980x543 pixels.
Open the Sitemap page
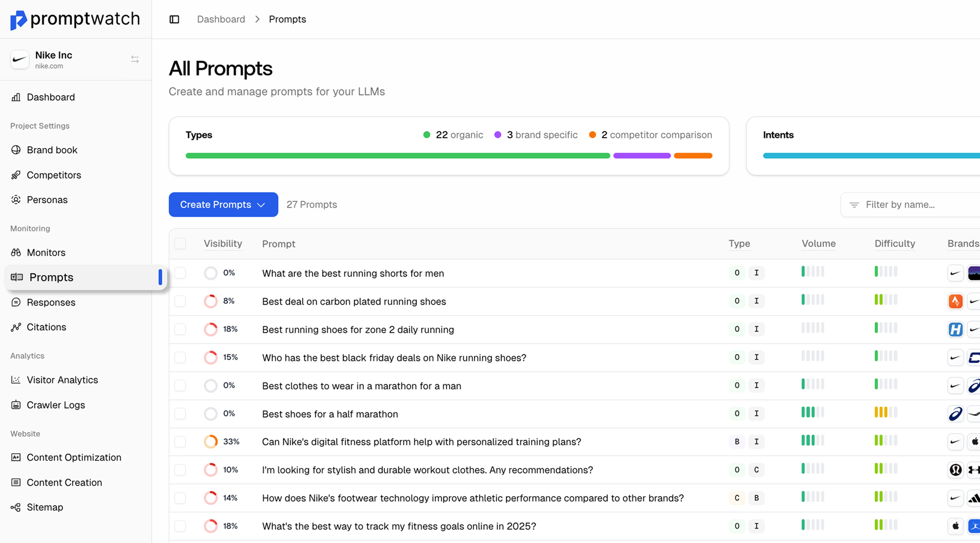pos(45,507)
